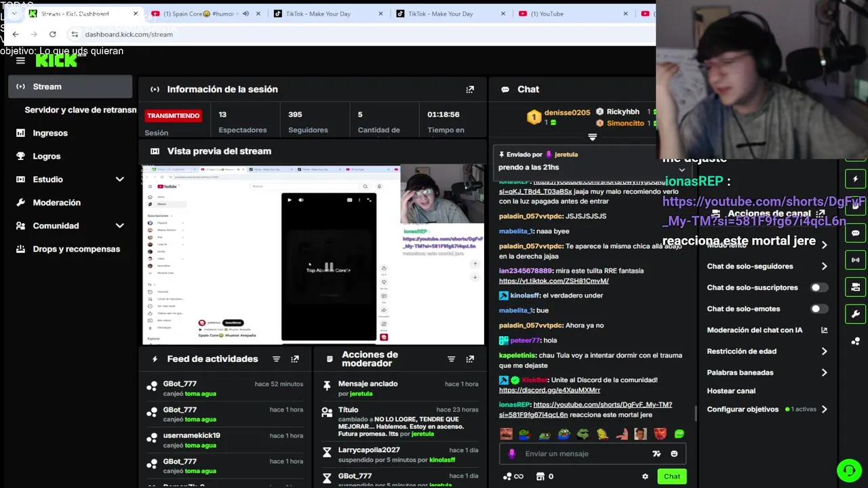The width and height of the screenshot is (868, 488).
Task: Click the wrench button in right rail
Action: click(x=855, y=314)
